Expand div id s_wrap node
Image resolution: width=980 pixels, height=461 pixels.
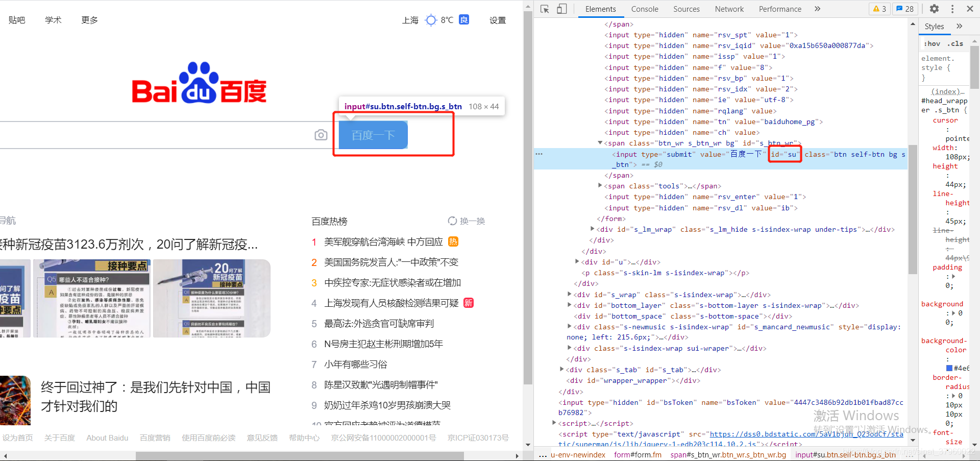(x=570, y=294)
